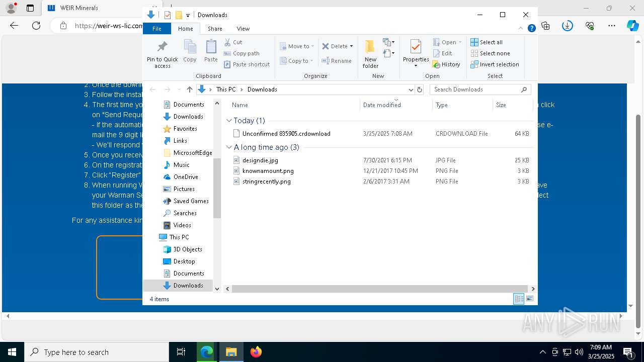644x362 pixels.
Task: Go up one folder level
Action: tap(189, 89)
